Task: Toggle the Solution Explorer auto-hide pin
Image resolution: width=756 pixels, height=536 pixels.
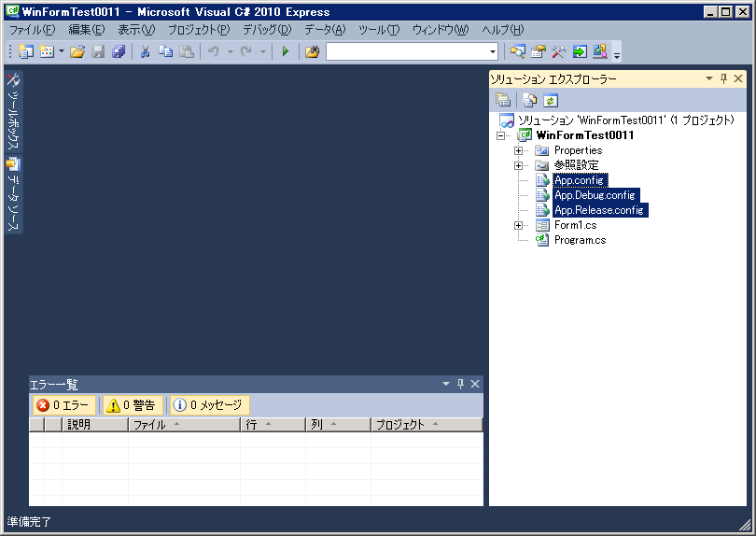Action: (723, 78)
